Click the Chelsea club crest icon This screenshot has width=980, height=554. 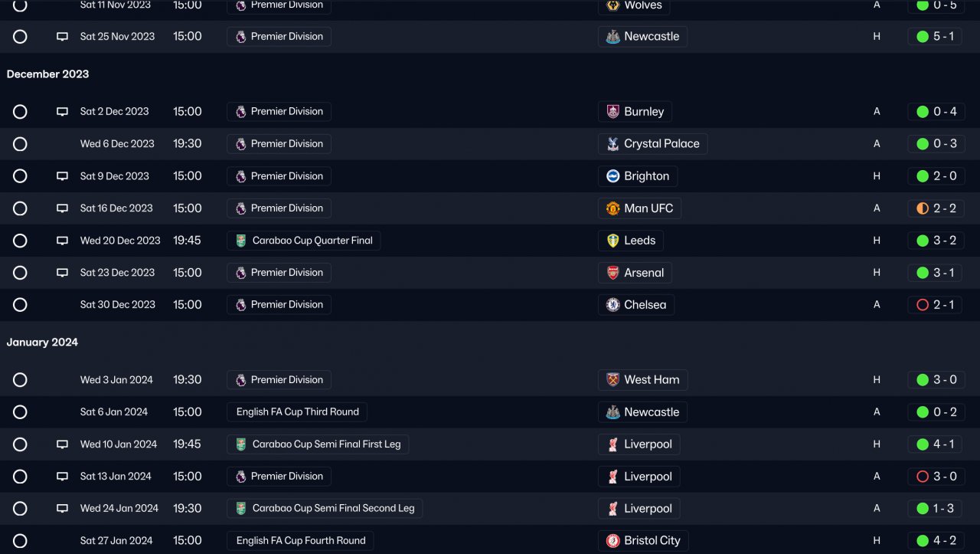click(612, 305)
